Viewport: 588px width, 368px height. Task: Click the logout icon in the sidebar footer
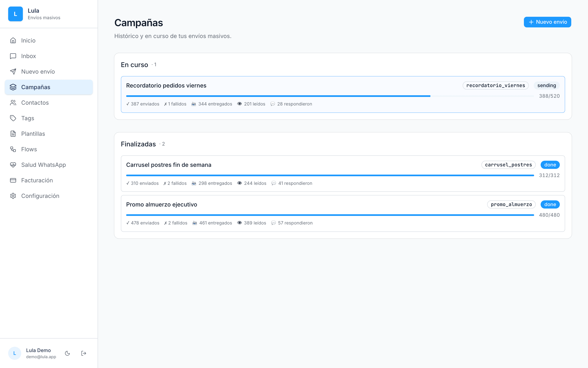84,353
